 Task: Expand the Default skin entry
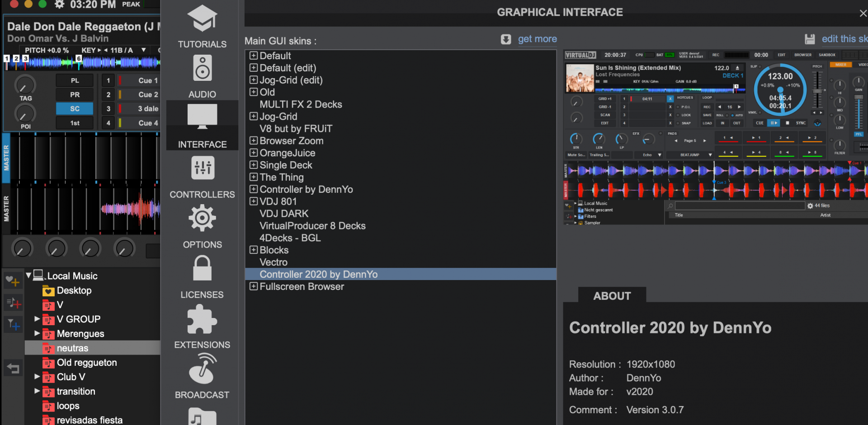click(x=254, y=56)
